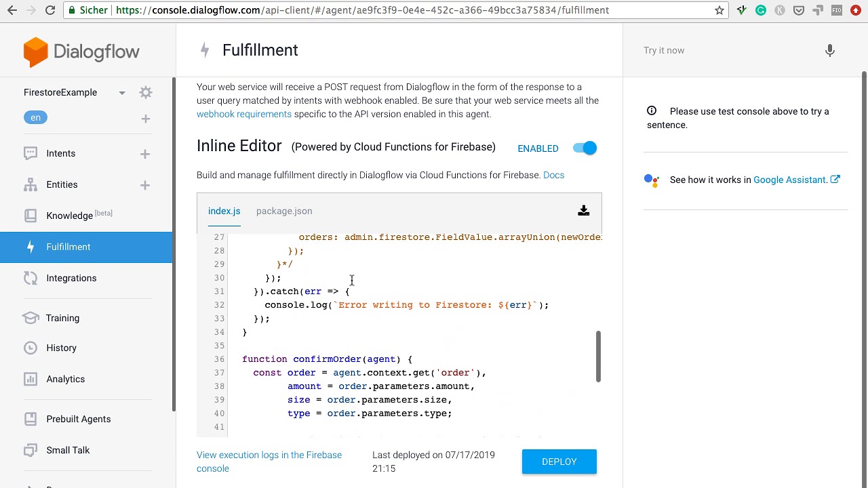This screenshot has height=488, width=868.
Task: Click the Google Assistant logo icon
Action: pos(651,180)
